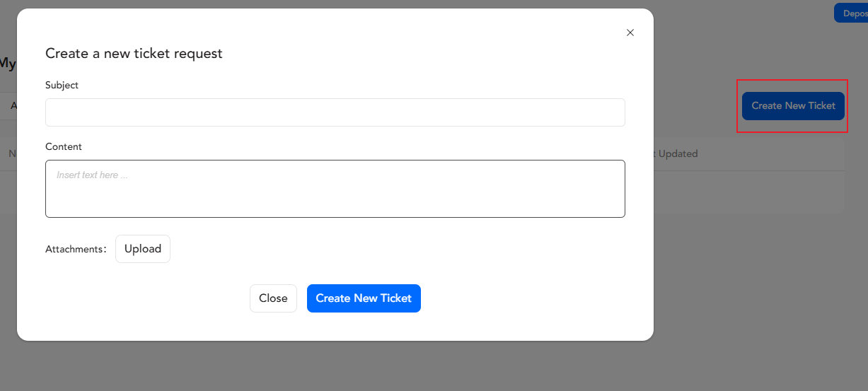This screenshot has height=391, width=868.
Task: Select the partially hidden "A" tab behind the dialog
Action: [x=13, y=106]
